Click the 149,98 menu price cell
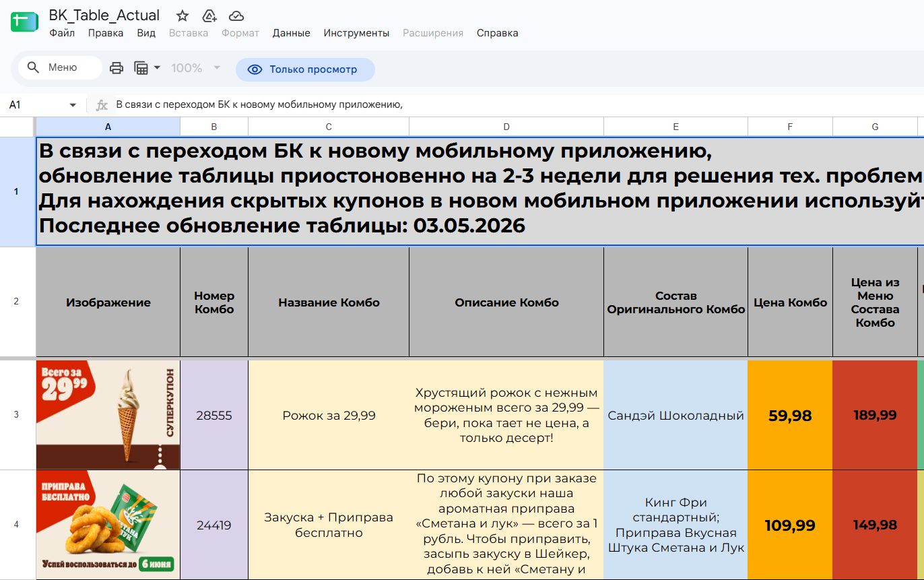Image resolution: width=924 pixels, height=580 pixels. (x=875, y=525)
